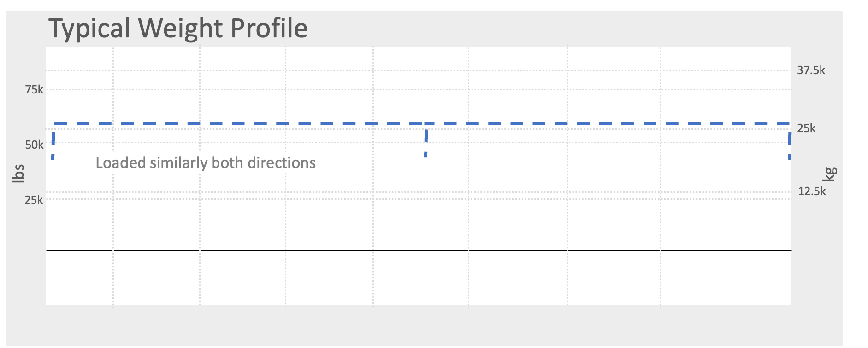Click the 25k label on lbs axis
Image resolution: width=868 pixels, height=348 pixels.
34,200
